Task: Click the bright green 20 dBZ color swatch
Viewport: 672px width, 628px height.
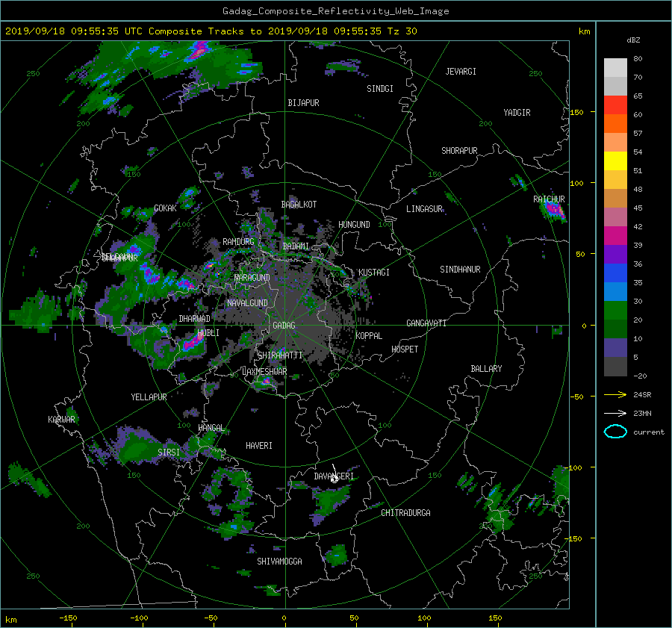Action: tap(615, 311)
